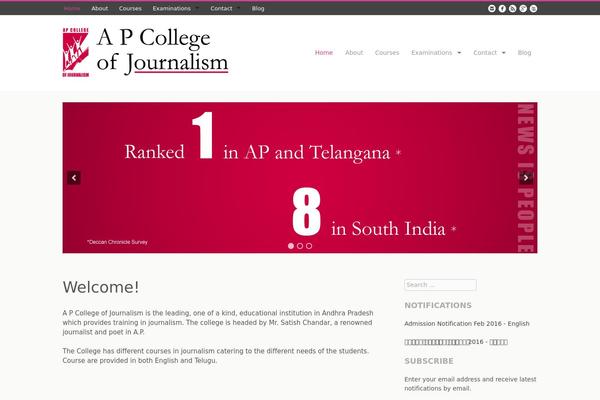Click the *Deccan Chronicle Survey footnote
The width and height of the screenshot is (600, 400).
[117, 242]
